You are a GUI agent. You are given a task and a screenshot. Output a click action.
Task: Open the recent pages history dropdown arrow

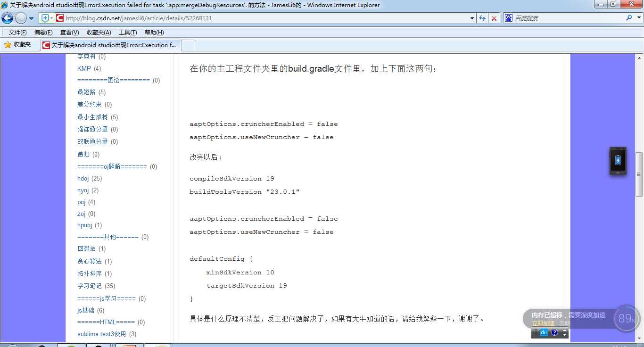32,18
